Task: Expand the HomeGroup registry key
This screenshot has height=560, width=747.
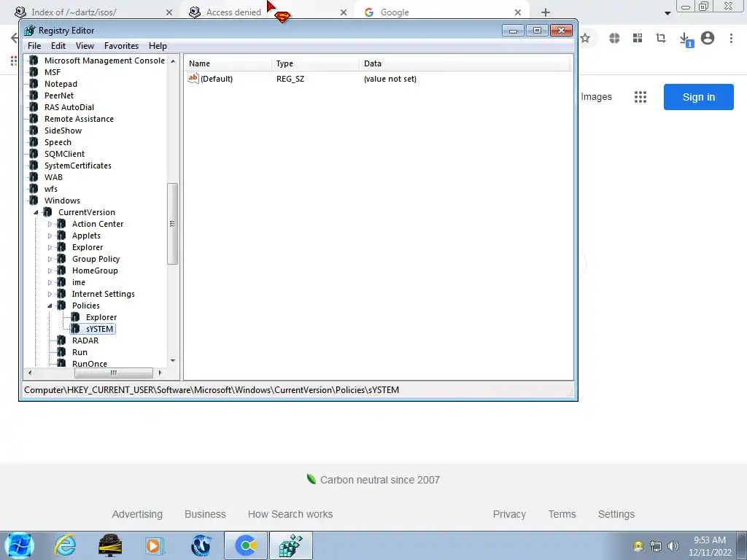Action: (50, 271)
